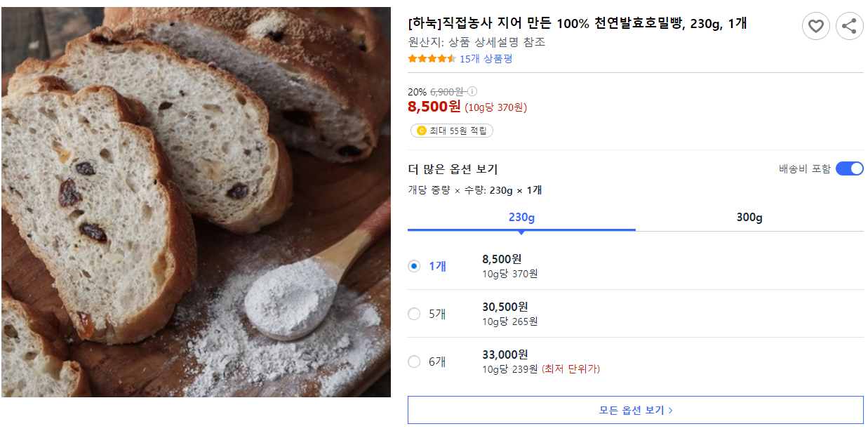Click the share icon
868x431 pixels.
pyautogui.click(x=849, y=27)
